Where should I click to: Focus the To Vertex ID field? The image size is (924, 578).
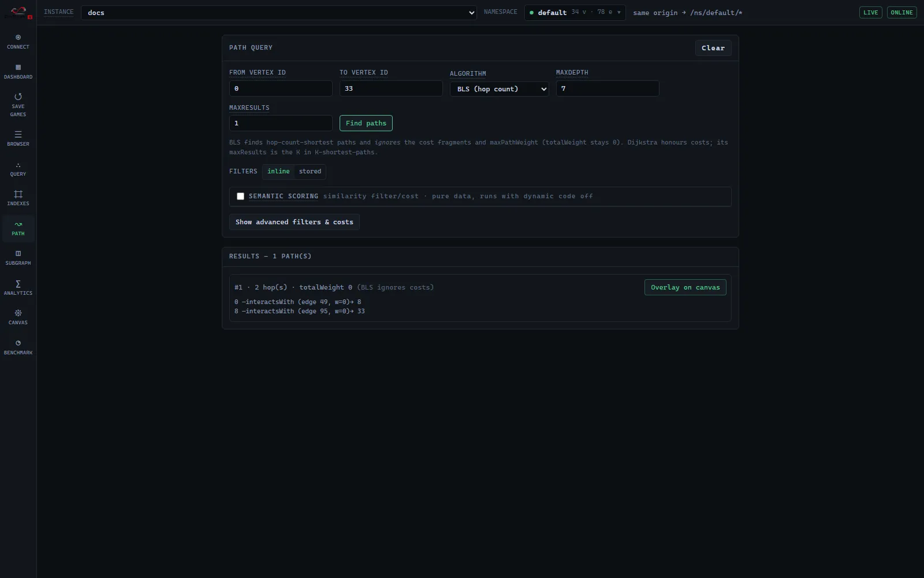tap(391, 88)
